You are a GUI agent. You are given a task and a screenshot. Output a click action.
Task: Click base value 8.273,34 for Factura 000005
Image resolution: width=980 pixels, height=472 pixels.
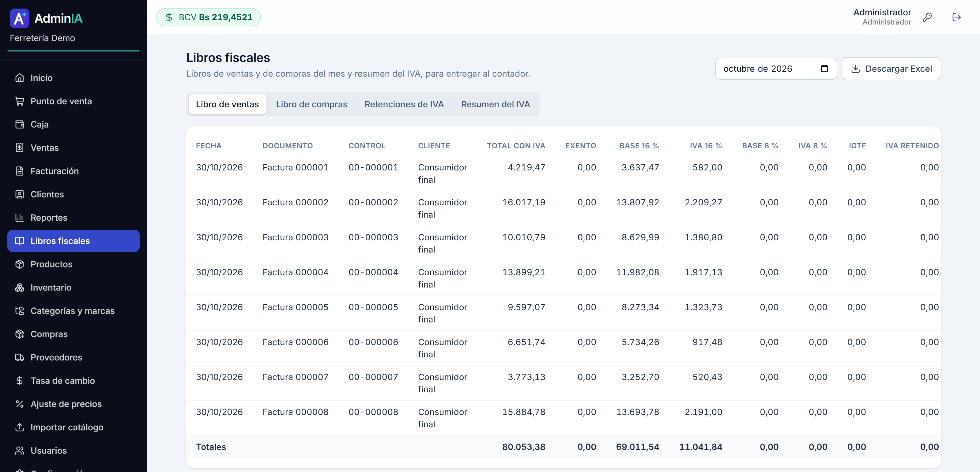[x=640, y=307]
